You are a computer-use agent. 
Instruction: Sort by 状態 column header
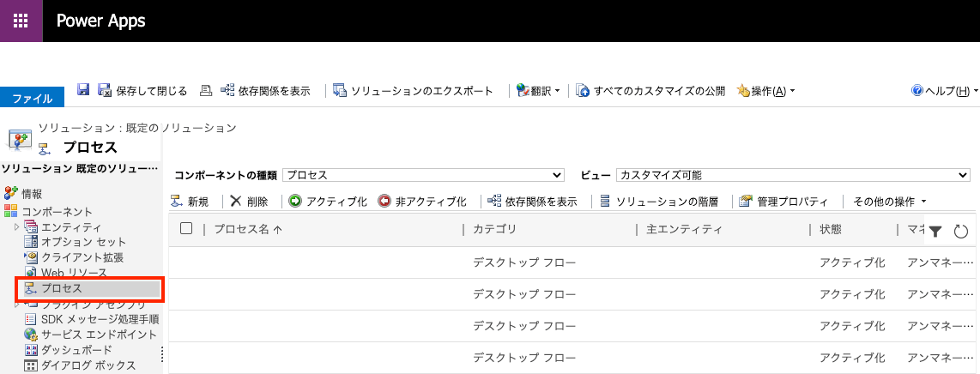coord(830,229)
